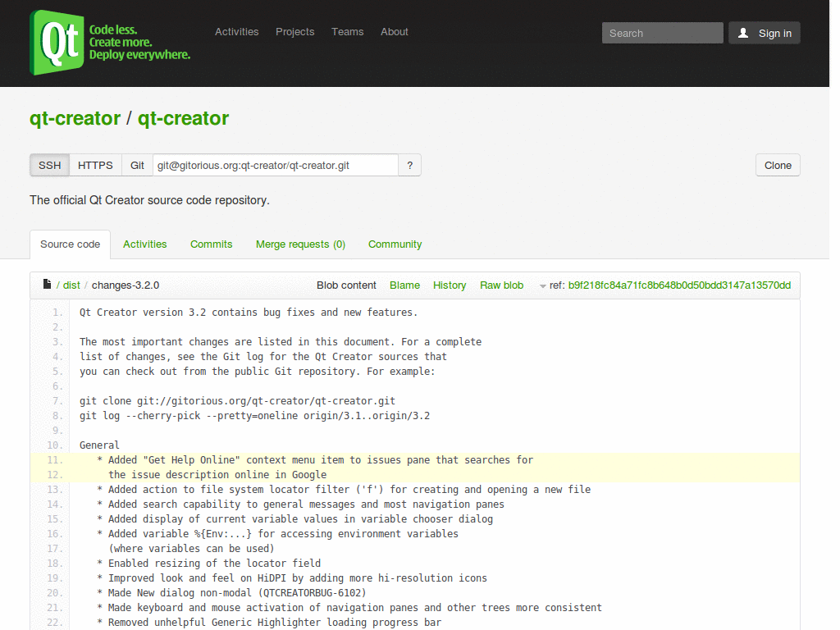
Task: Select the Git protocol toggle
Action: (x=137, y=165)
